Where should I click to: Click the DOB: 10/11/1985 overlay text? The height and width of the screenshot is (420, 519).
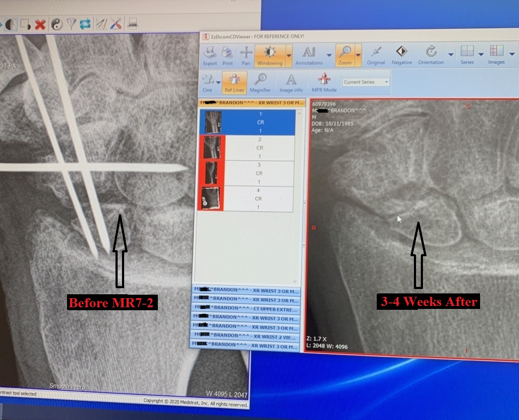333,124
